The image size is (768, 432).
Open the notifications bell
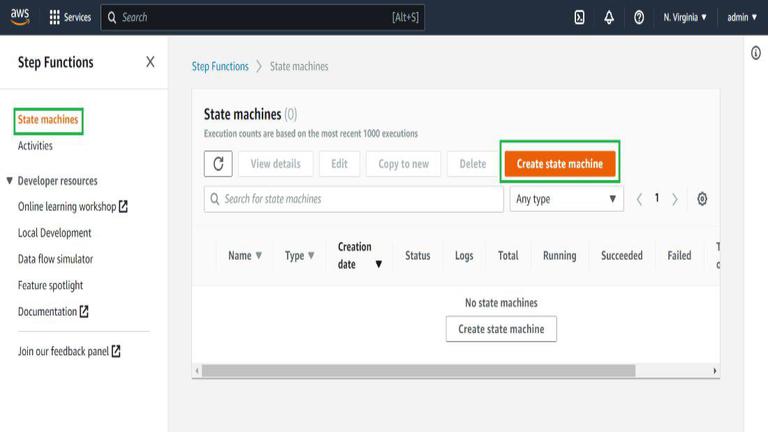[x=609, y=18]
